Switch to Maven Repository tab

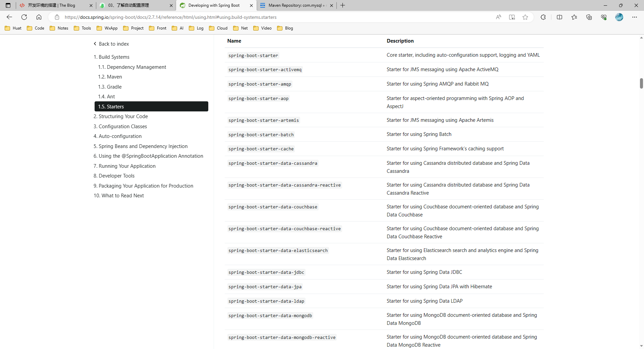(x=296, y=5)
